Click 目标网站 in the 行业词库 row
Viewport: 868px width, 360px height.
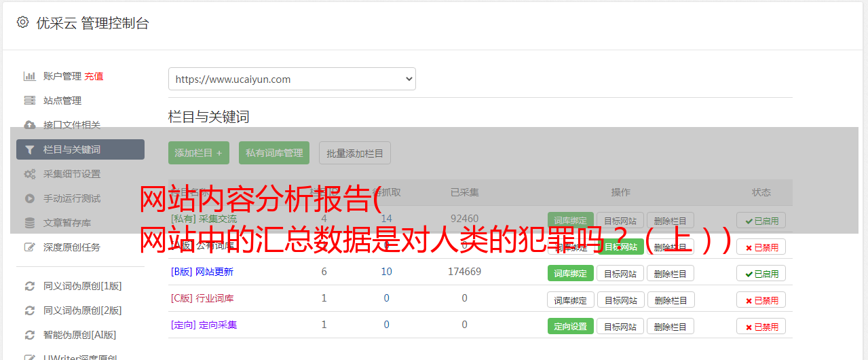[620, 300]
